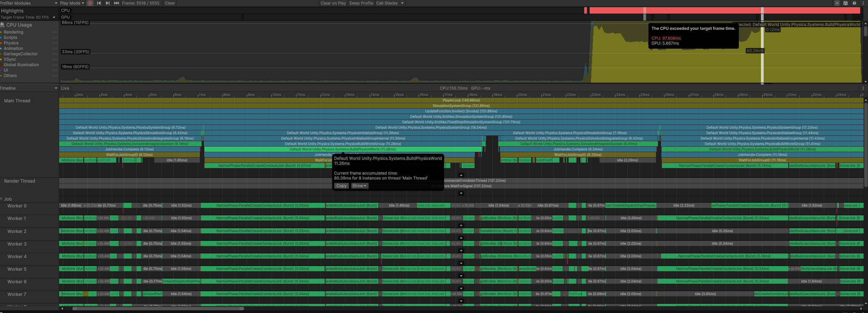Click the save profiler data icon
The width and height of the screenshot is (868, 313).
(x=846, y=3)
